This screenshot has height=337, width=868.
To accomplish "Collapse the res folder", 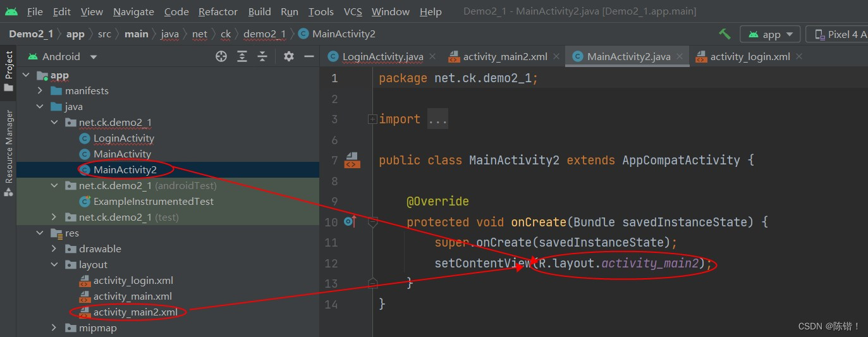I will coord(40,233).
